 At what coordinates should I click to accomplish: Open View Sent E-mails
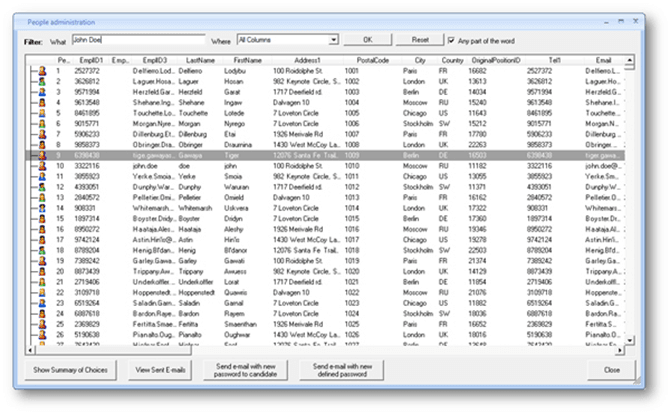tap(160, 370)
